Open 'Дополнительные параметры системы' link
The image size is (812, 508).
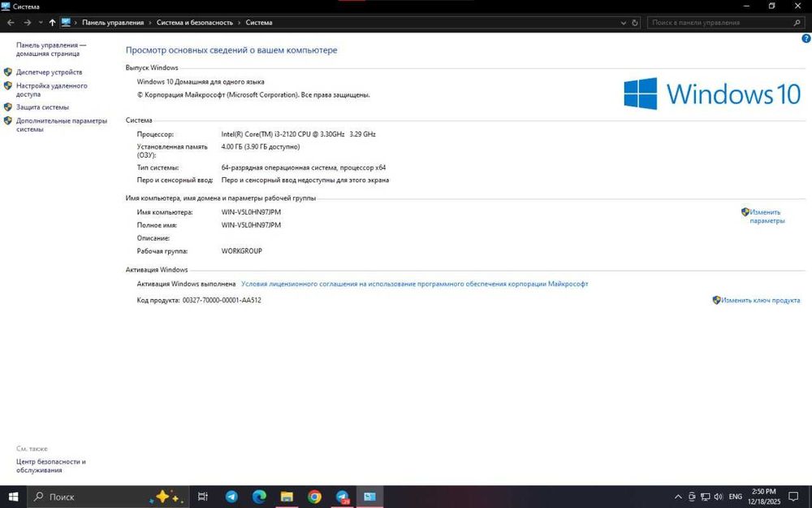pyautogui.click(x=61, y=125)
